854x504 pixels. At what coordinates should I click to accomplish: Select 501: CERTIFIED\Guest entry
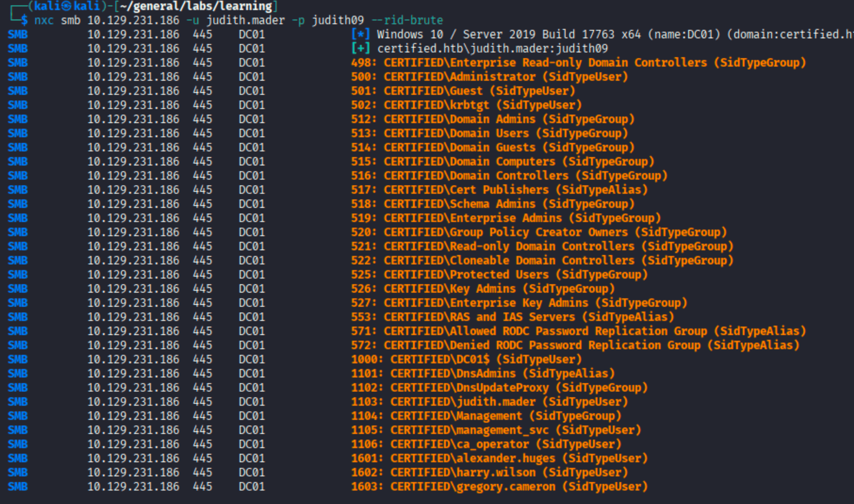click(463, 91)
